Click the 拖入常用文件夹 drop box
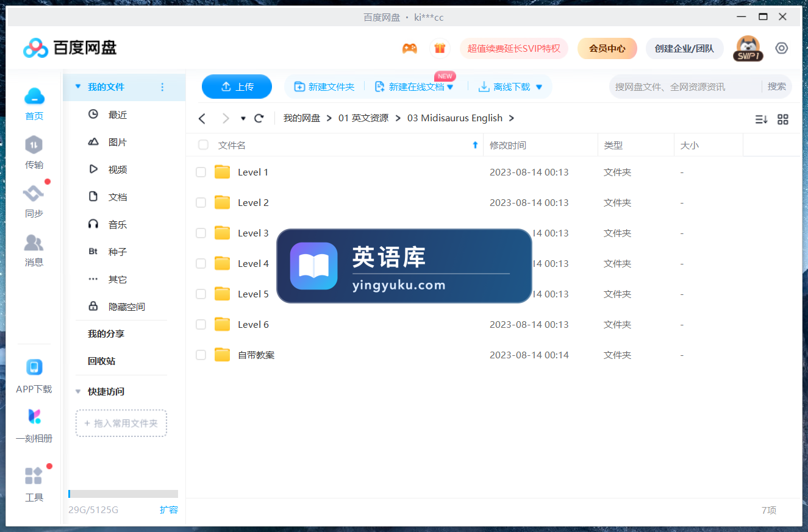 coord(121,423)
